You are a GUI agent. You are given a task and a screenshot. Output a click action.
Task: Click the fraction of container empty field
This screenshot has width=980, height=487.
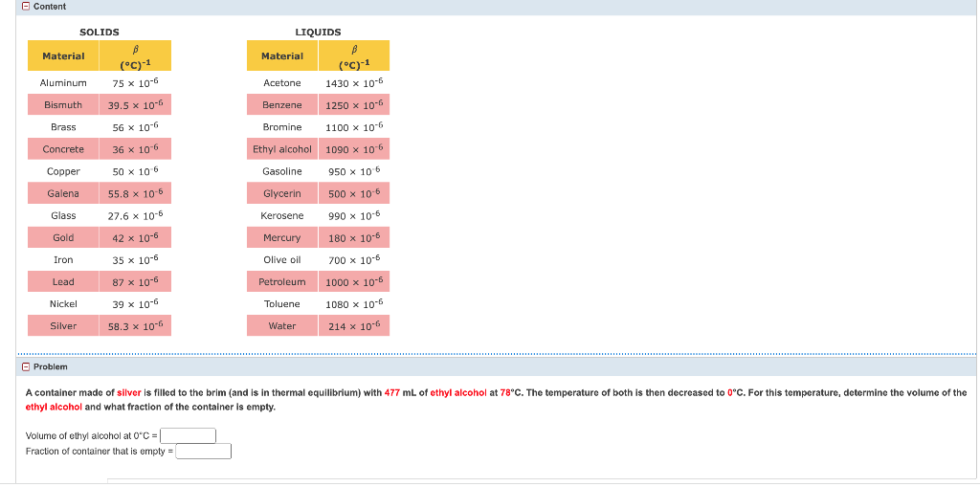pos(204,452)
